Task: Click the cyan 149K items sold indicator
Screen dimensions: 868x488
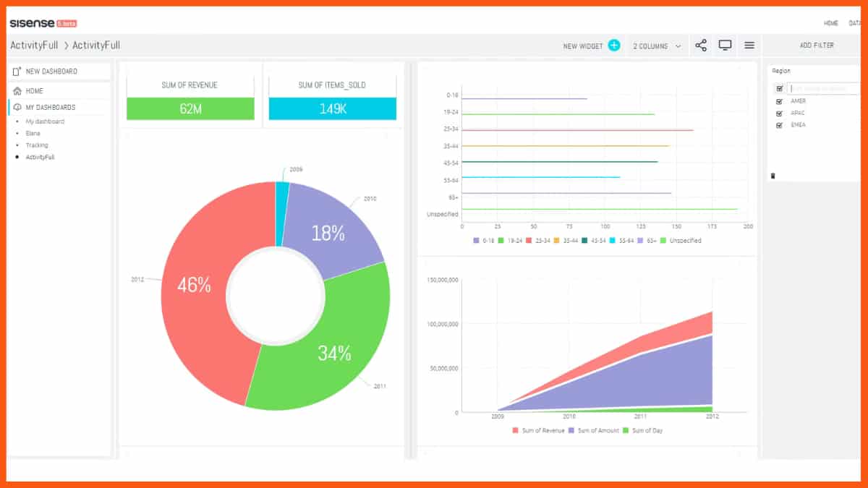Action: [x=333, y=108]
